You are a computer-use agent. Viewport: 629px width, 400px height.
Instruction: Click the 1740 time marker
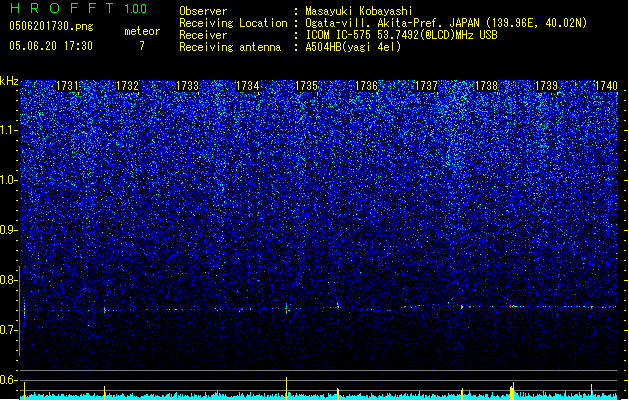click(606, 86)
